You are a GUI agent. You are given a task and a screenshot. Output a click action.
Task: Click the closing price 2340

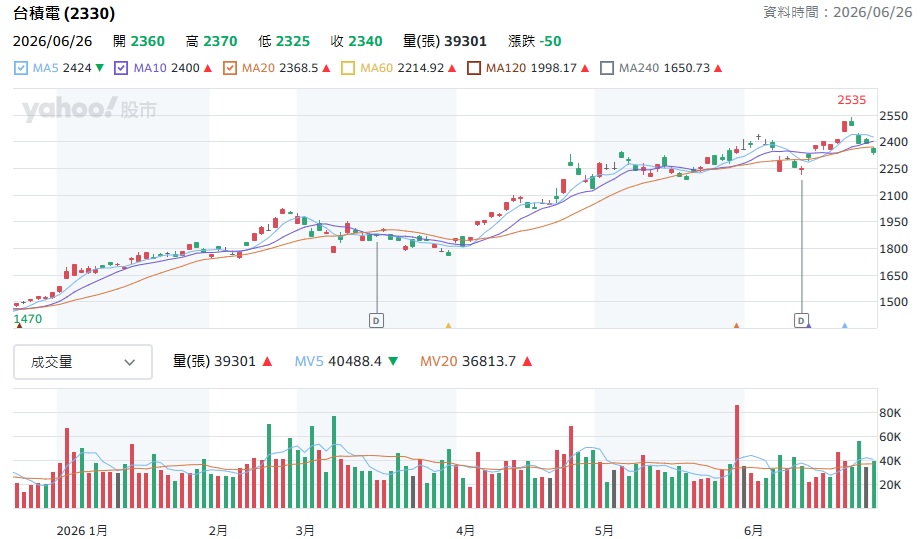tap(365, 41)
